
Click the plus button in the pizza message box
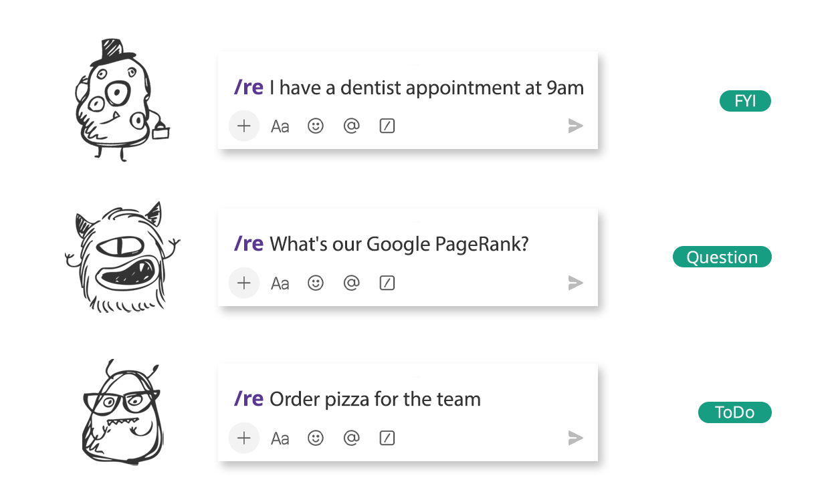coord(244,438)
